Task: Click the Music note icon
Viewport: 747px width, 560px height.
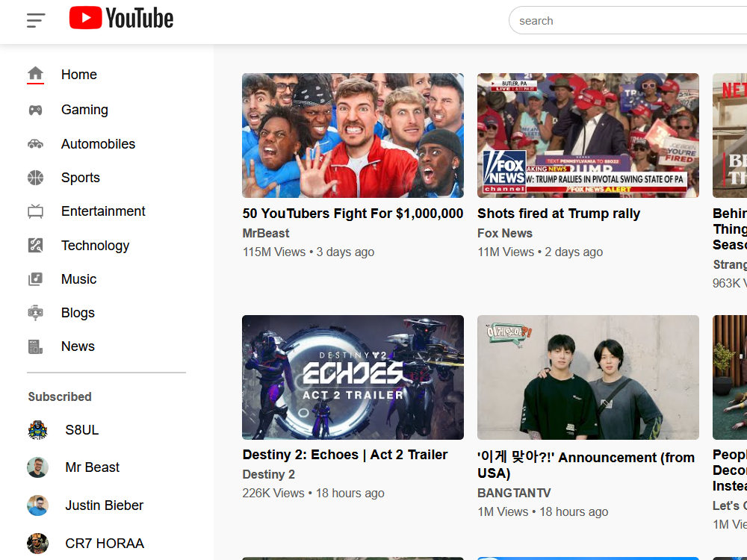Action: tap(35, 279)
